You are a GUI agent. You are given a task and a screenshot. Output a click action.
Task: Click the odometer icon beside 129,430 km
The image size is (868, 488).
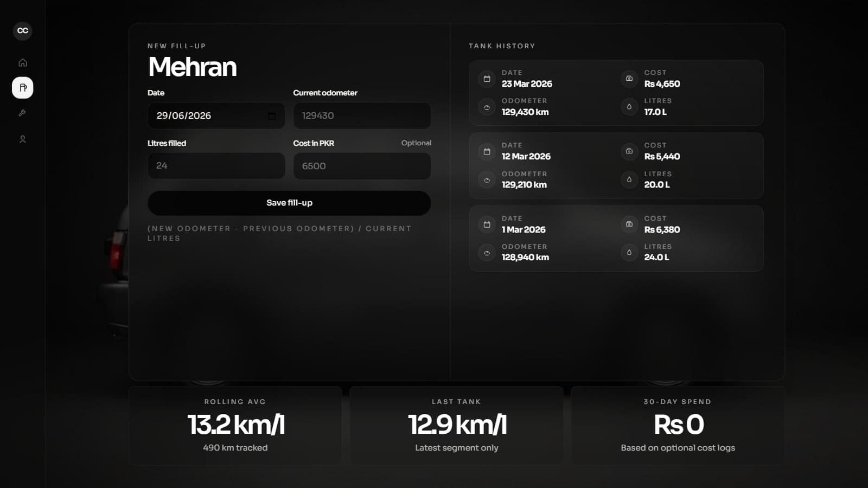tap(487, 107)
